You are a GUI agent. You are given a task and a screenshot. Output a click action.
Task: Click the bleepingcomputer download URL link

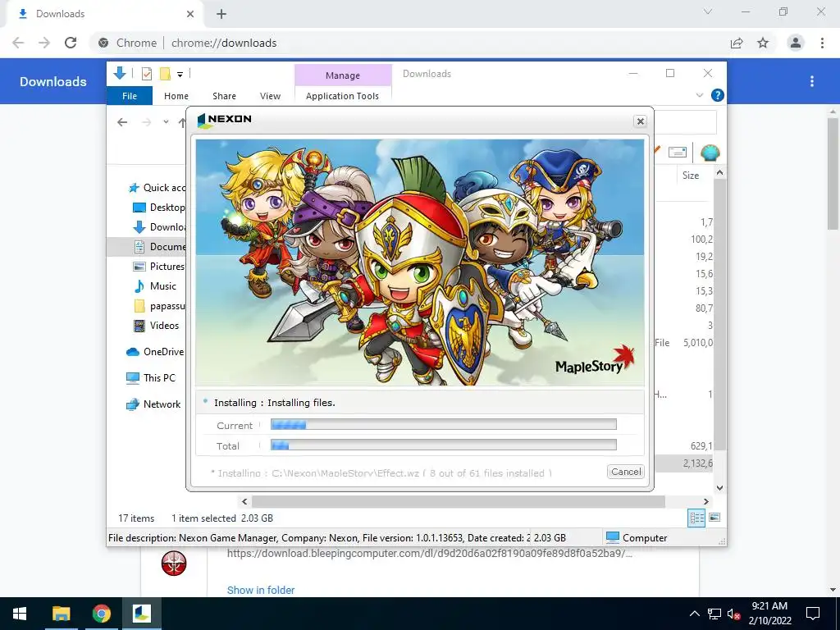pos(429,554)
